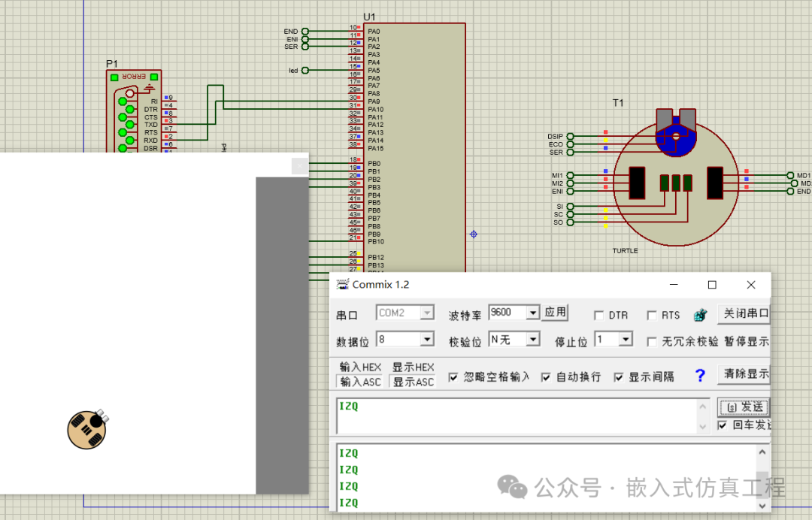
Task: Click the Commix app icon in title bar
Action: 342,285
